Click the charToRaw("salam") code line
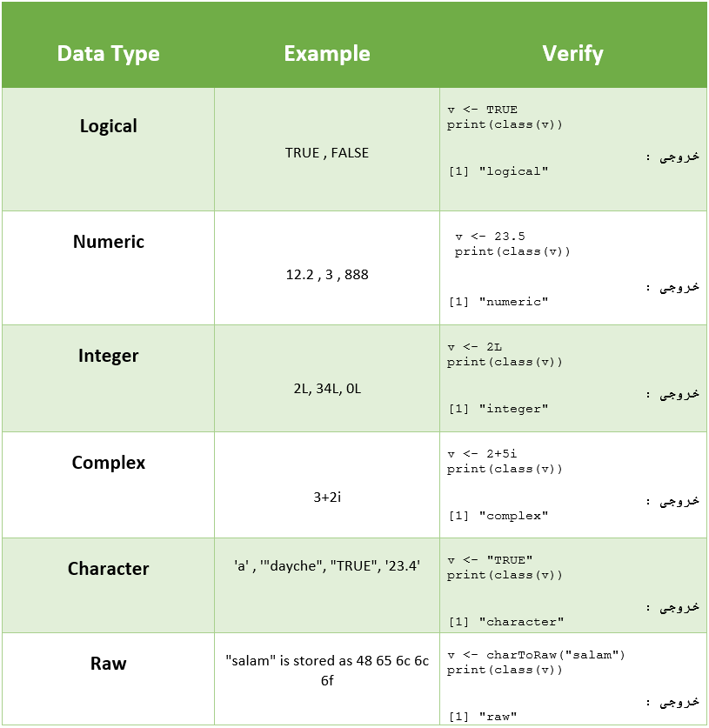 tap(536, 655)
